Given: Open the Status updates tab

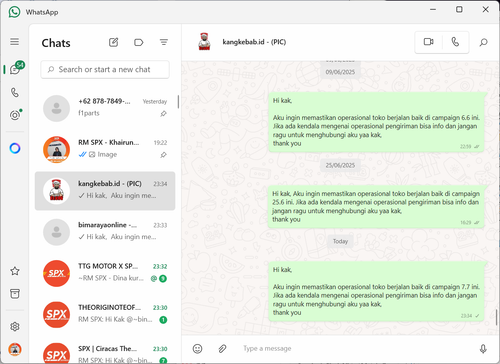Looking at the screenshot, I should [x=15, y=115].
